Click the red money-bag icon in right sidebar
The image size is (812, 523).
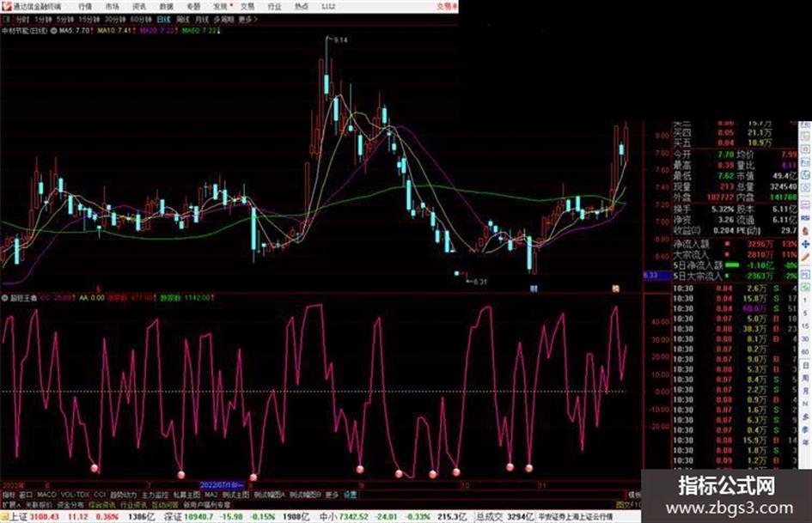[x=805, y=231]
